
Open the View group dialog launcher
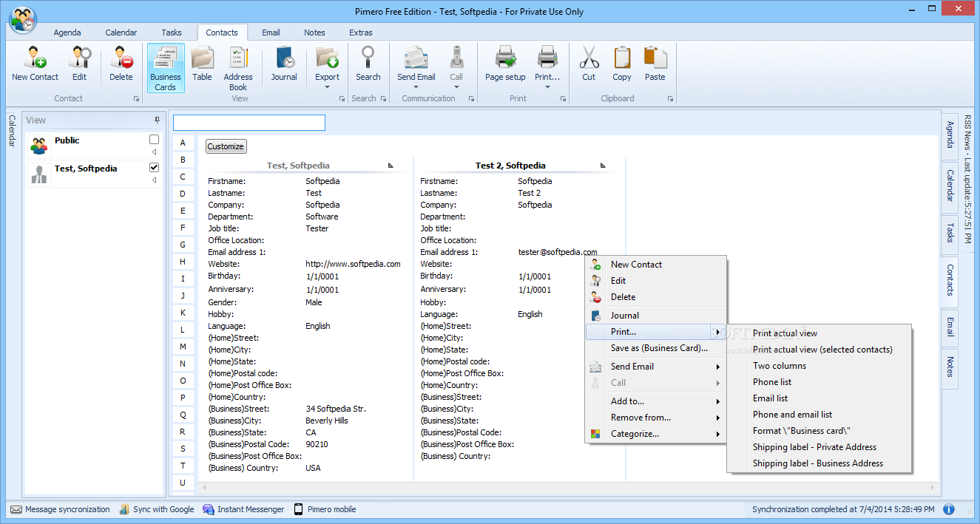[x=342, y=98]
